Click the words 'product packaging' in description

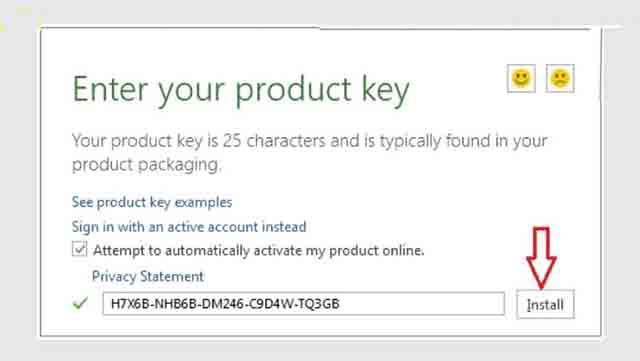coord(146,165)
